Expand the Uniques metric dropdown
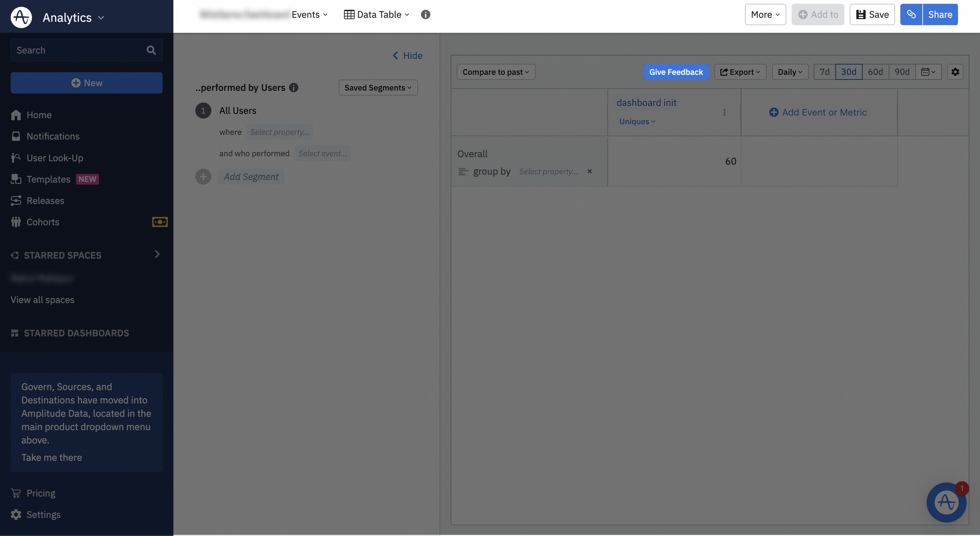 637,121
